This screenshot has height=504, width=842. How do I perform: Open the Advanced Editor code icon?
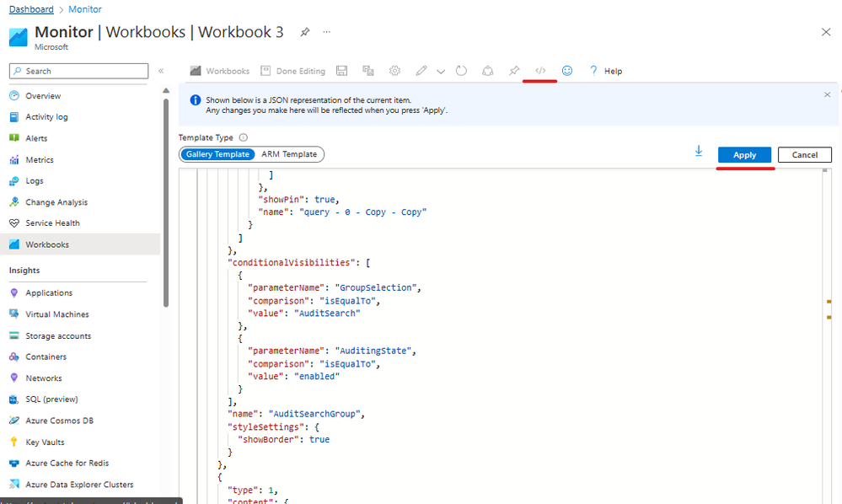(540, 71)
